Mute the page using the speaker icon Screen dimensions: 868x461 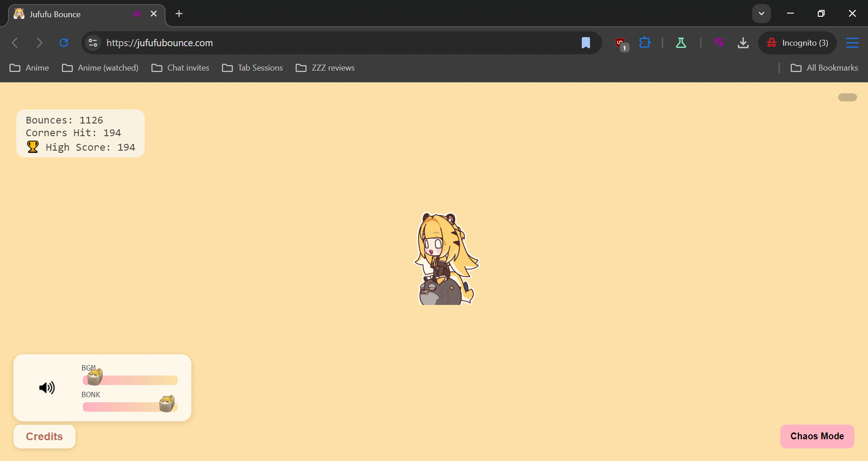47,388
